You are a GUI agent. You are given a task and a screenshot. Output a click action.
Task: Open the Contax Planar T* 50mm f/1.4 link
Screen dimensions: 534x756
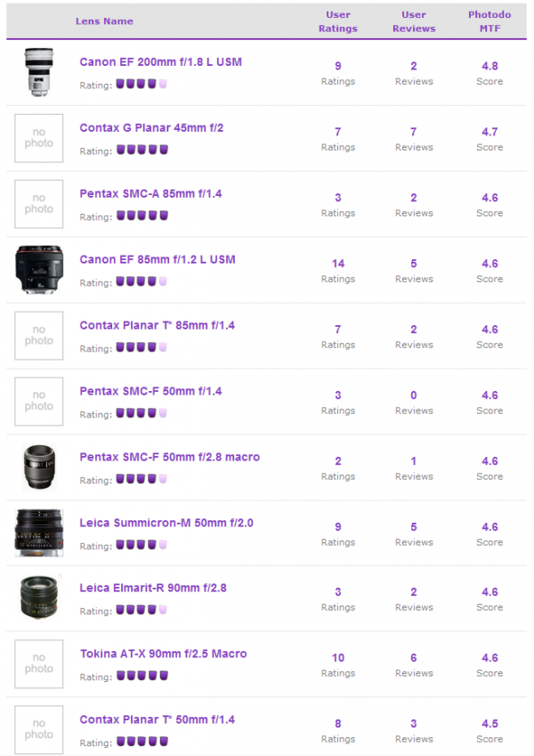click(x=158, y=719)
